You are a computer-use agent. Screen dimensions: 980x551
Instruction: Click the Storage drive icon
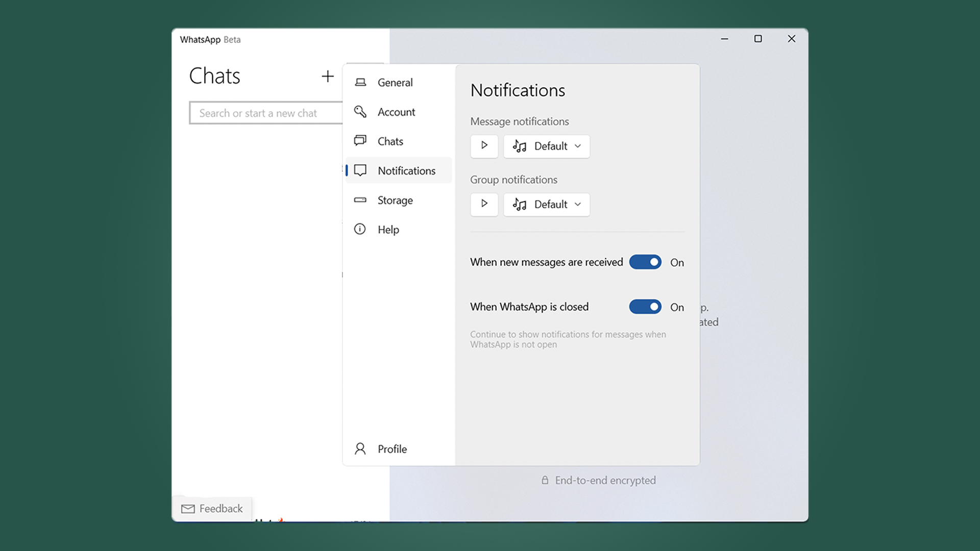[360, 200]
